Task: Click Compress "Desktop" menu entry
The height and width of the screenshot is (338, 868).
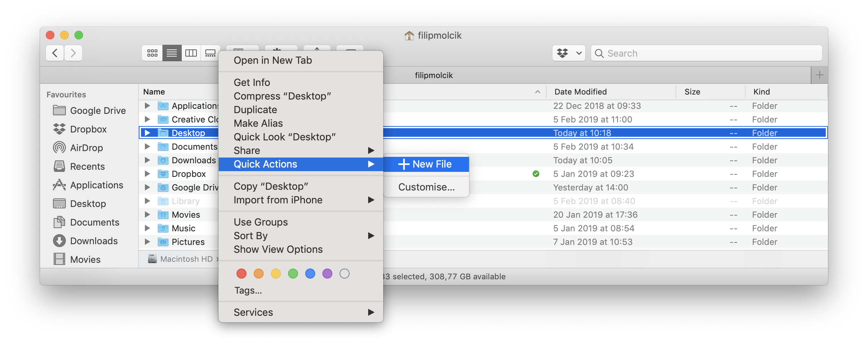Action: (x=283, y=96)
